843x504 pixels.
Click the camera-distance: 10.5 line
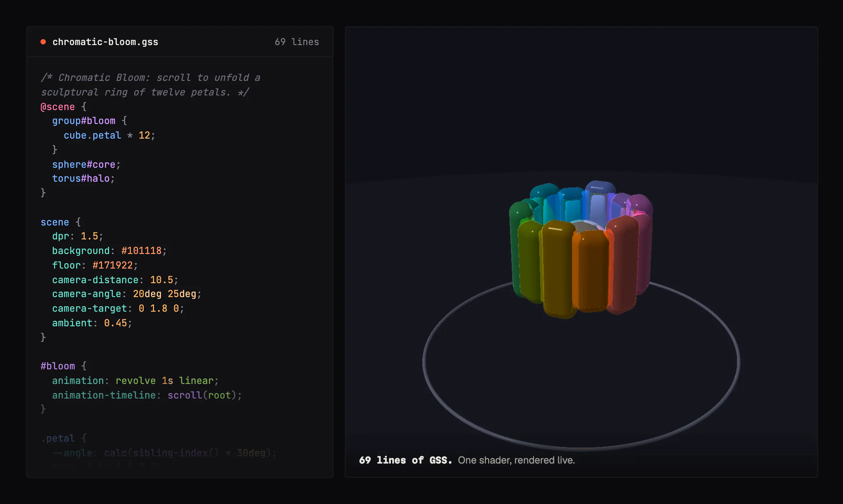[x=115, y=280]
